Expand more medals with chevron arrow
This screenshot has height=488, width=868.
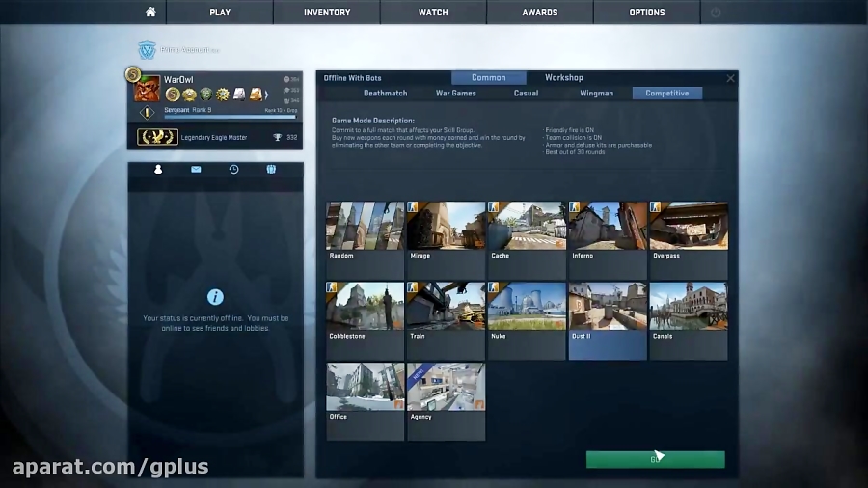click(x=267, y=95)
